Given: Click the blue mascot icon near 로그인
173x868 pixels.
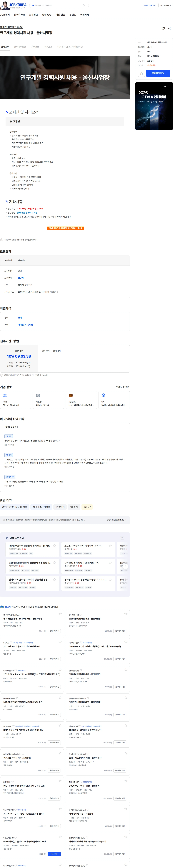Looking at the screenshot, I should pos(2,607).
